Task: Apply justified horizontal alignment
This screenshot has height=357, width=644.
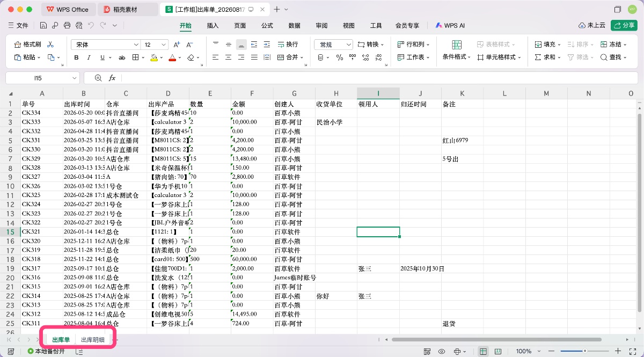Action: pyautogui.click(x=254, y=57)
